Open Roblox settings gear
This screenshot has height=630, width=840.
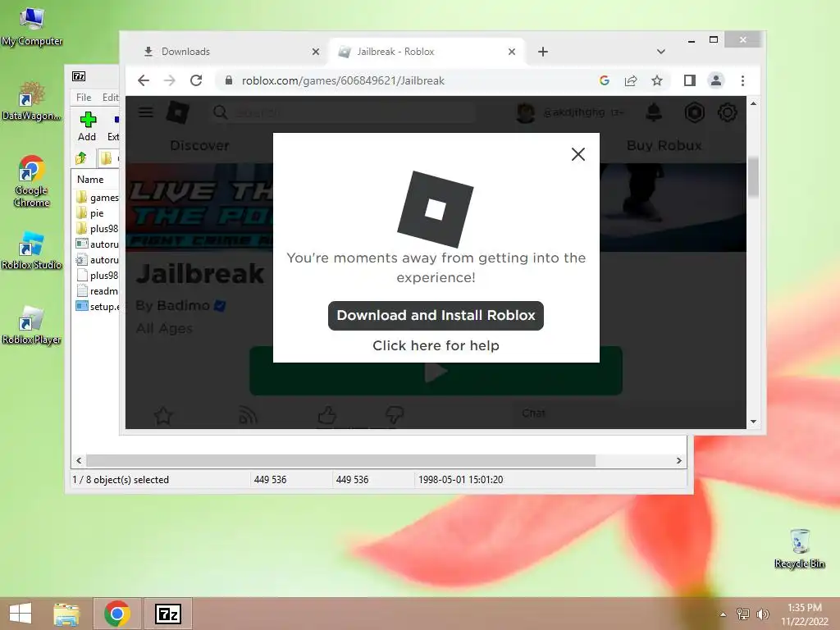(727, 112)
